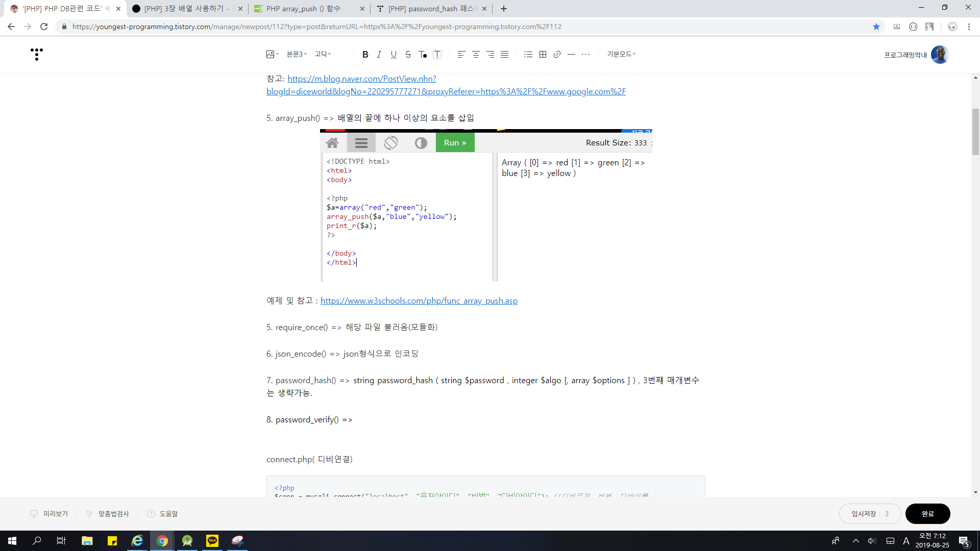
Task: Expand the 기본모드 editor mode dropdown
Action: (x=621, y=54)
